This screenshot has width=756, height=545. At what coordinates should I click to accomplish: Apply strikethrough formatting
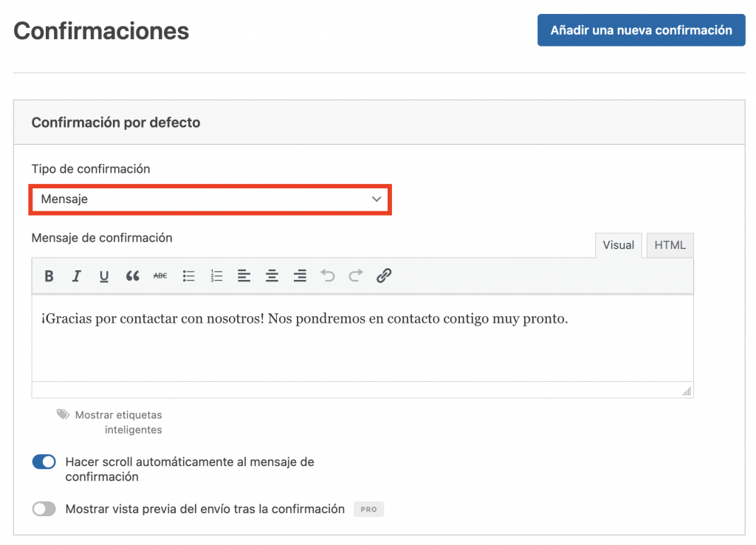[x=160, y=275]
